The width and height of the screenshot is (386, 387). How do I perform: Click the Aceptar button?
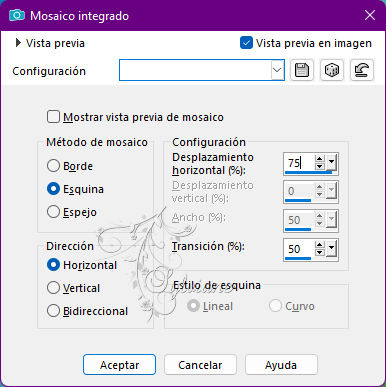119,365
